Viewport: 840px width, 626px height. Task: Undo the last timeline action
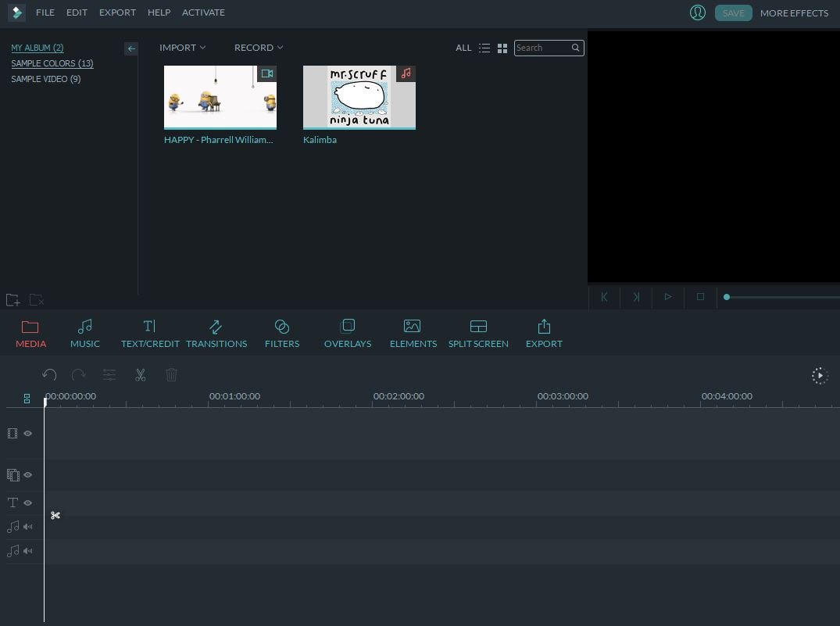(x=49, y=374)
